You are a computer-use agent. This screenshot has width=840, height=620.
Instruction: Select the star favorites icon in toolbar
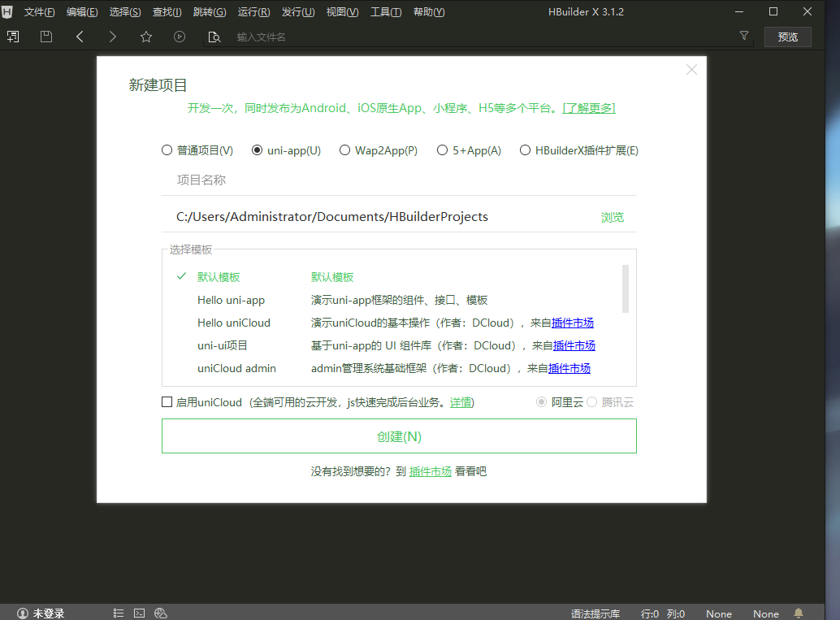145,37
